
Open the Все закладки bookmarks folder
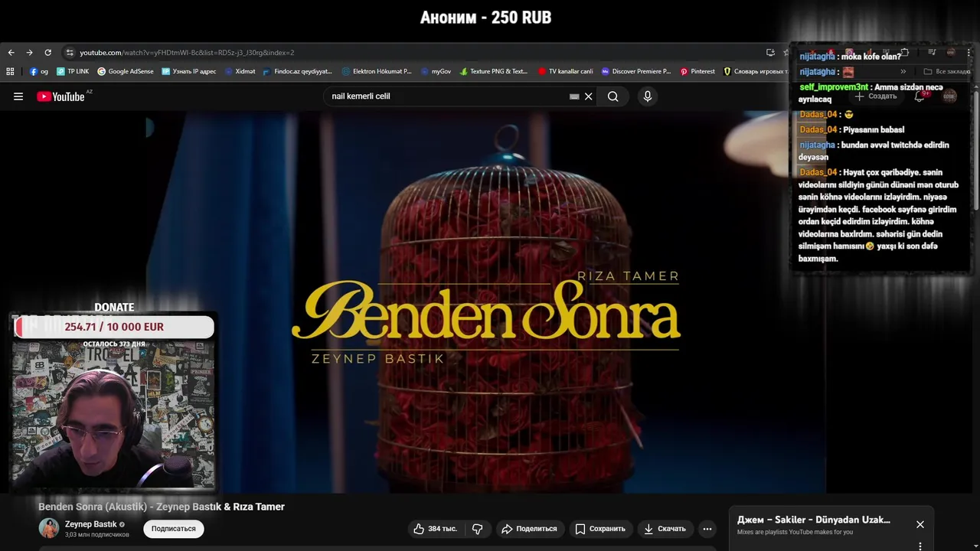947,71
